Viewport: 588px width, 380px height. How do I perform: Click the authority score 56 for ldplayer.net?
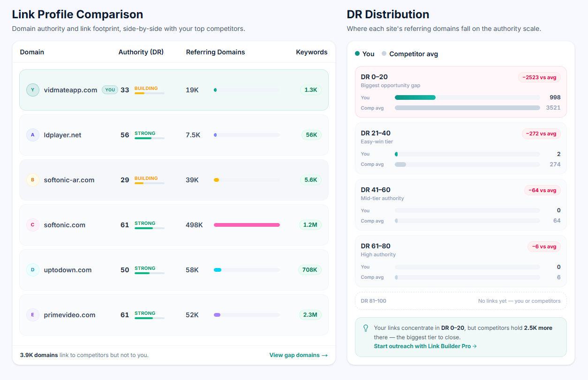125,135
